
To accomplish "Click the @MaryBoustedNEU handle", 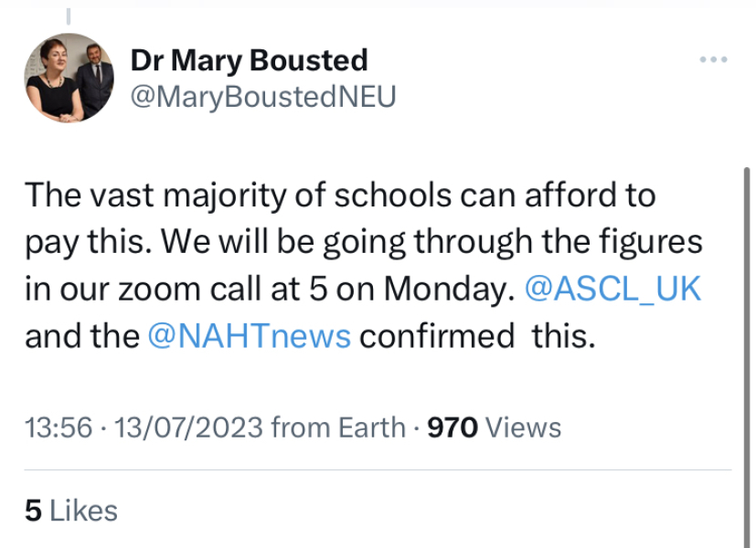I will tap(263, 97).
